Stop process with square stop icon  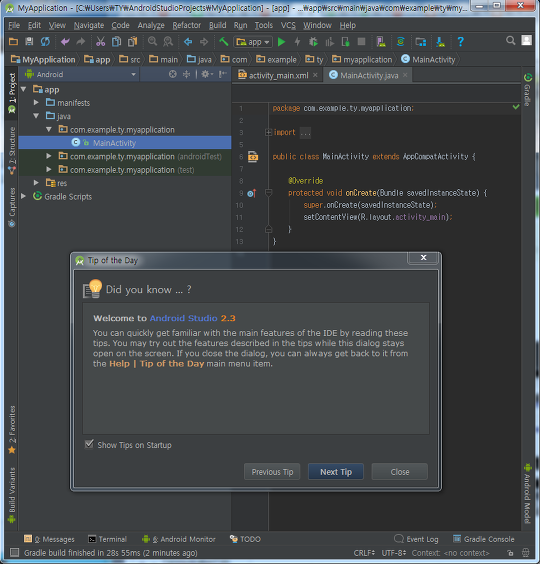362,42
